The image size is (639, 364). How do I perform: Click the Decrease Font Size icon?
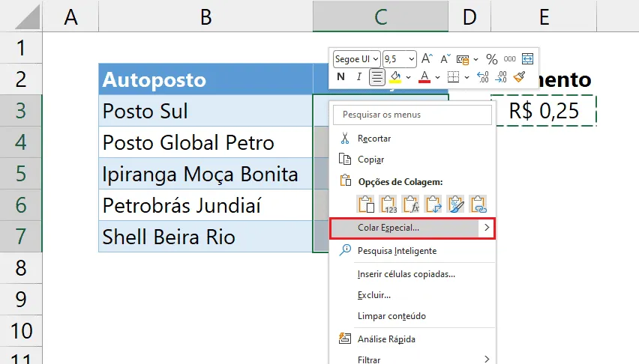point(445,59)
